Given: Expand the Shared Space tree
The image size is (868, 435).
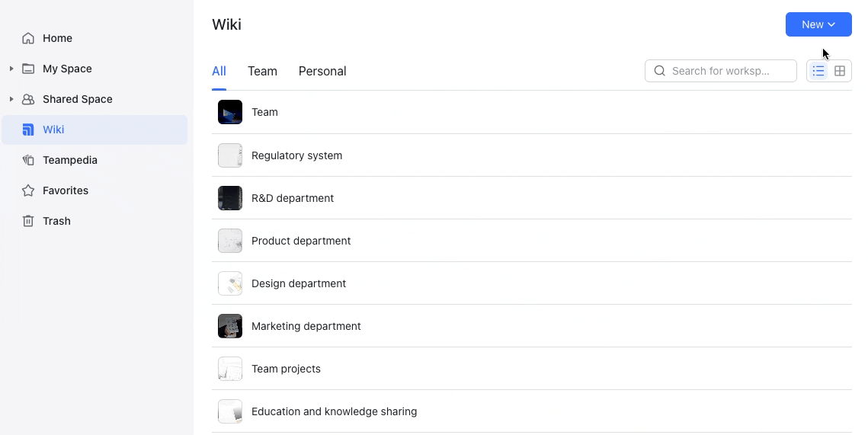Looking at the screenshot, I should pyautogui.click(x=11, y=99).
